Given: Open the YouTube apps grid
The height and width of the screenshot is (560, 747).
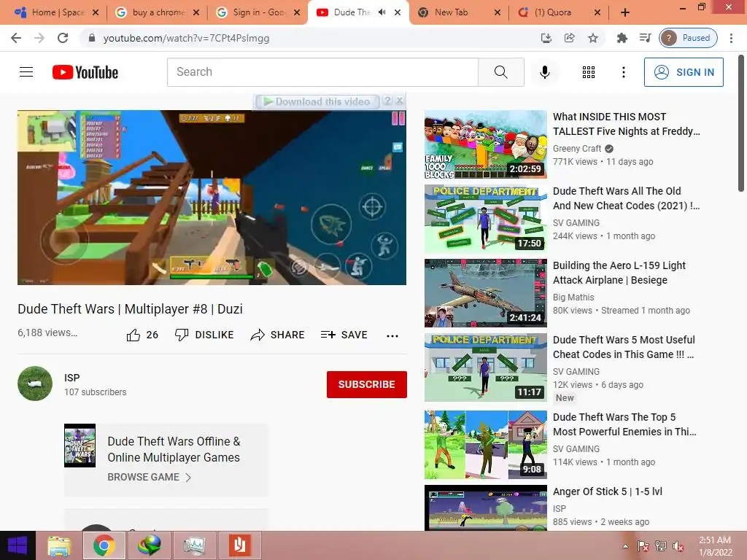Looking at the screenshot, I should coord(589,72).
